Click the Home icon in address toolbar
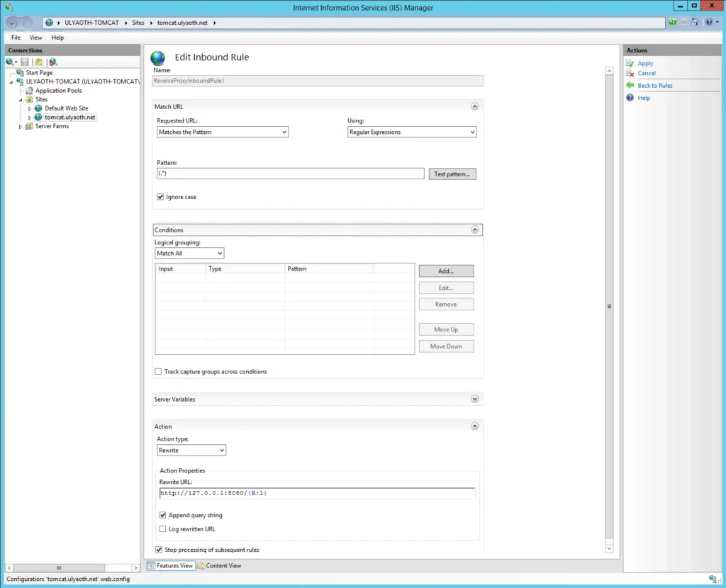Image resolution: width=726 pixels, height=588 pixels. pyautogui.click(x=696, y=23)
